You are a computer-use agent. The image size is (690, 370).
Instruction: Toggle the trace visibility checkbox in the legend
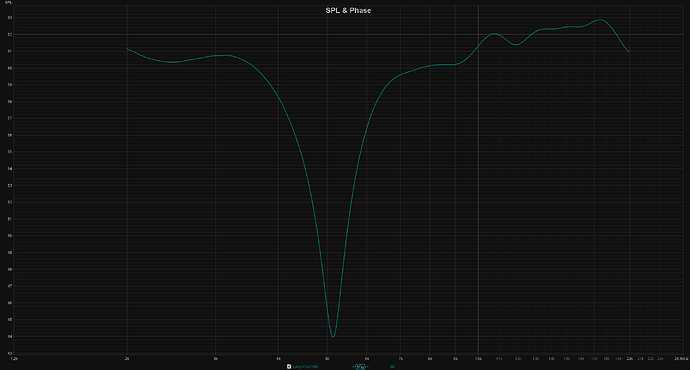tap(289, 366)
